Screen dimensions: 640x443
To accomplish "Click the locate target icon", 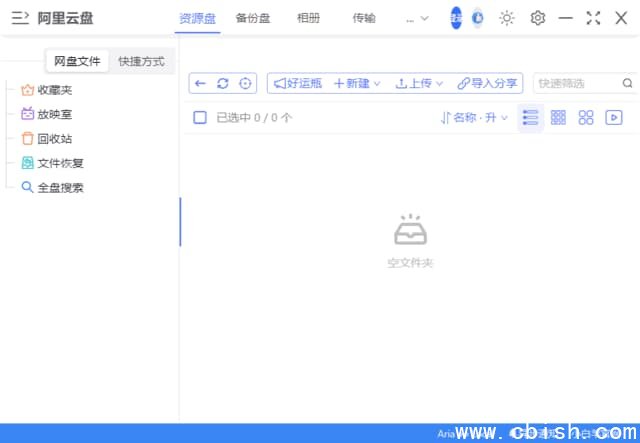I will coord(245,83).
